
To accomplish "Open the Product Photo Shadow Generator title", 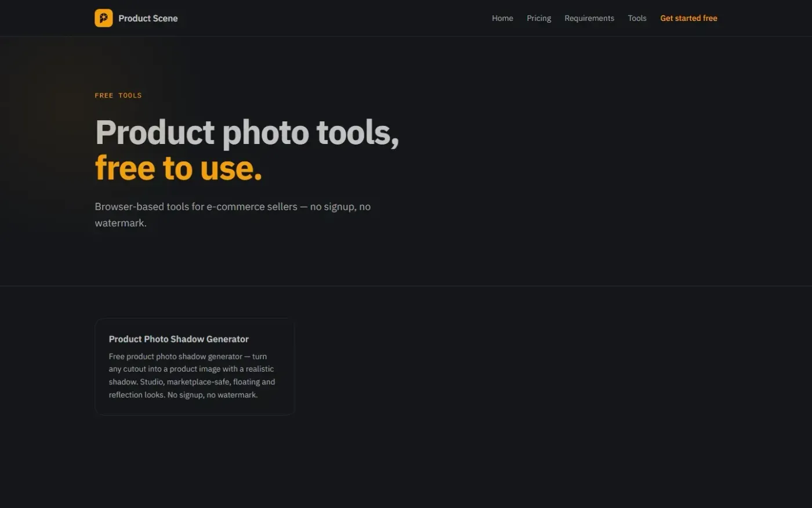I will pyautogui.click(x=179, y=339).
